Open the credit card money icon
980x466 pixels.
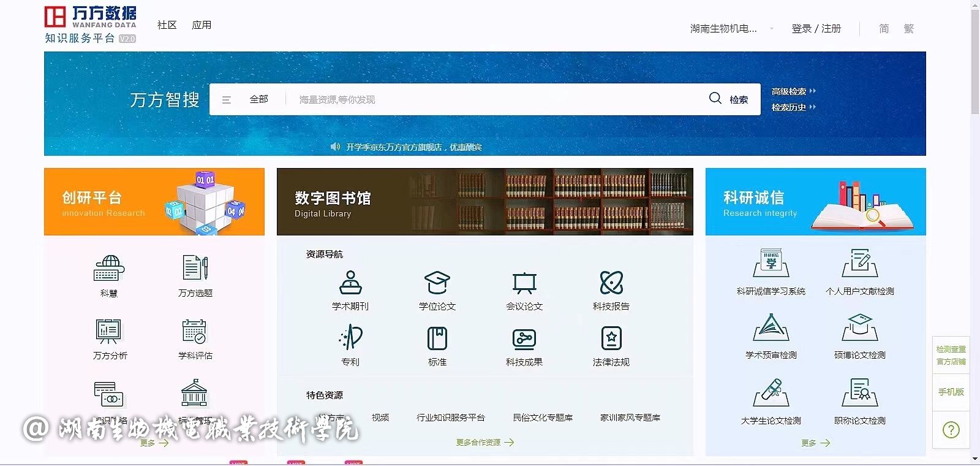pos(109,394)
